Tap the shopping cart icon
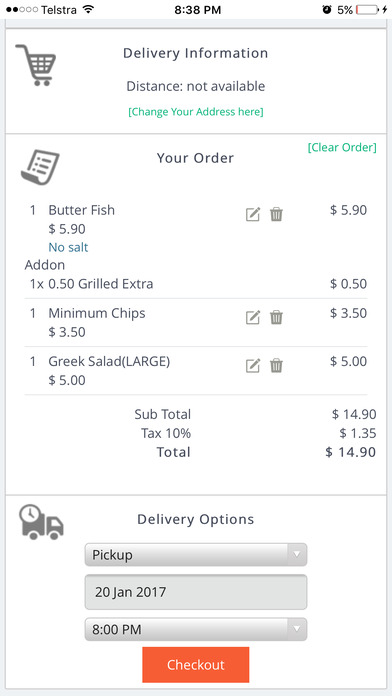This screenshot has width=392, height=696. pyautogui.click(x=36, y=65)
